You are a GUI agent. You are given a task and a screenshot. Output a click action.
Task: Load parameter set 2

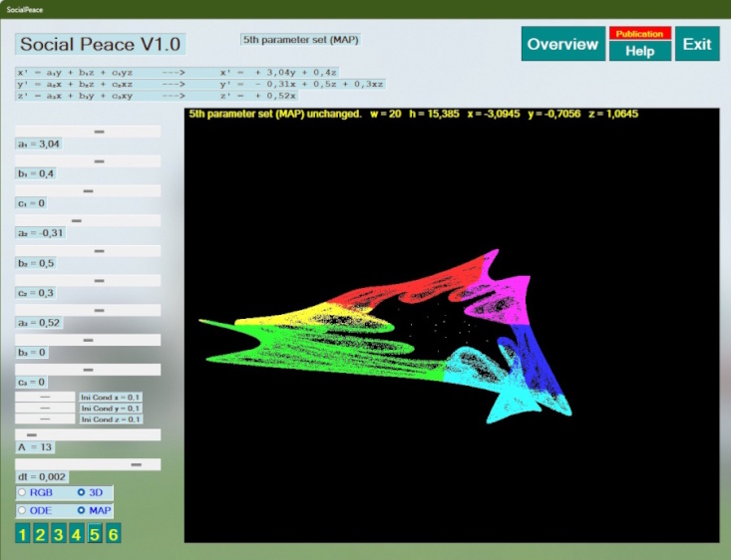point(40,535)
